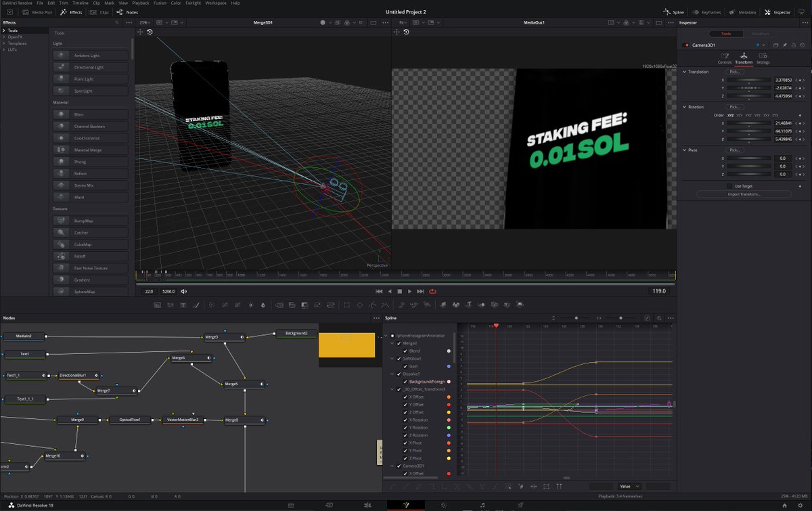The image size is (812, 511).
Task: Toggle the Nodes panel button
Action: (x=127, y=12)
